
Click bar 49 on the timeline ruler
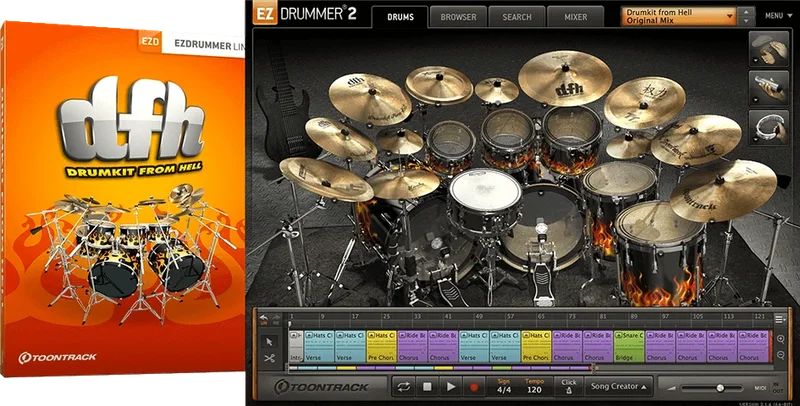479,317
